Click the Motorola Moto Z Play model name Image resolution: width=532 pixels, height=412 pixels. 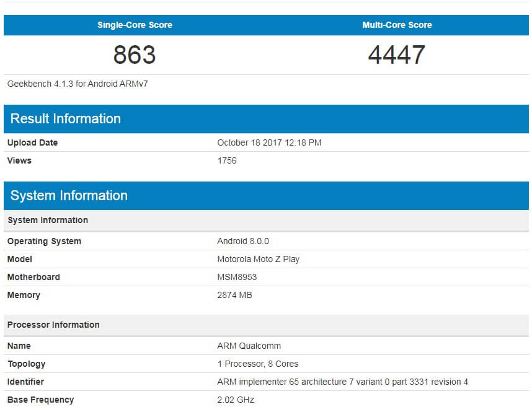point(258,259)
